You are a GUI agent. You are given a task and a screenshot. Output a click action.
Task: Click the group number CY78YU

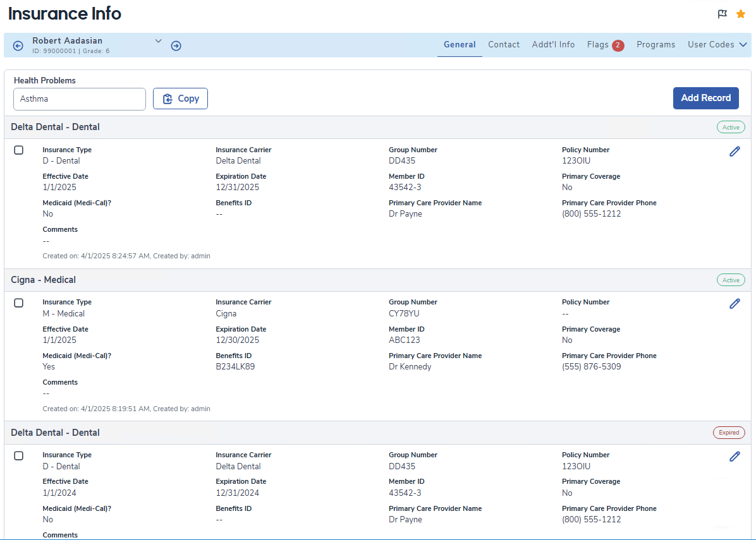coord(404,314)
